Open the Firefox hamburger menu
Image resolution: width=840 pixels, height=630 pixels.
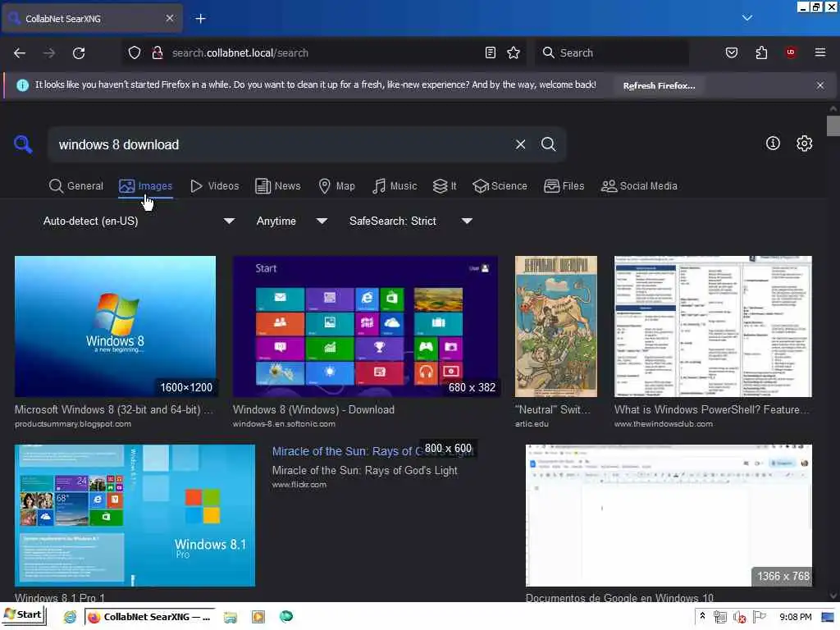click(820, 52)
